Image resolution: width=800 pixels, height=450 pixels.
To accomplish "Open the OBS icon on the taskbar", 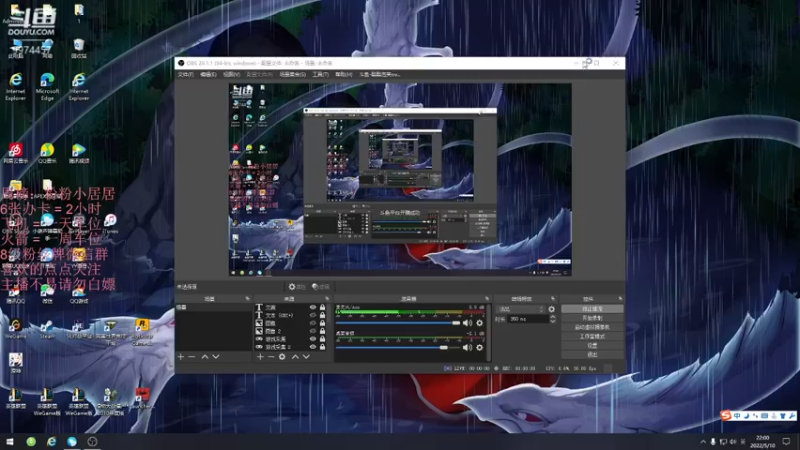I will point(92,441).
